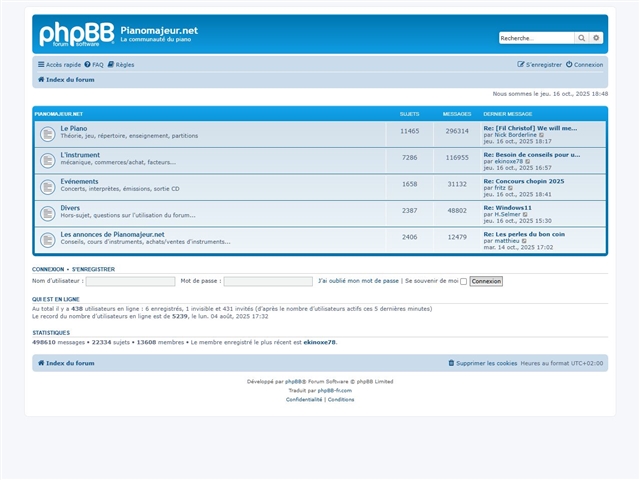
Task: Toggle the 'Se souvenir de moi' checkbox
Action: (x=463, y=281)
